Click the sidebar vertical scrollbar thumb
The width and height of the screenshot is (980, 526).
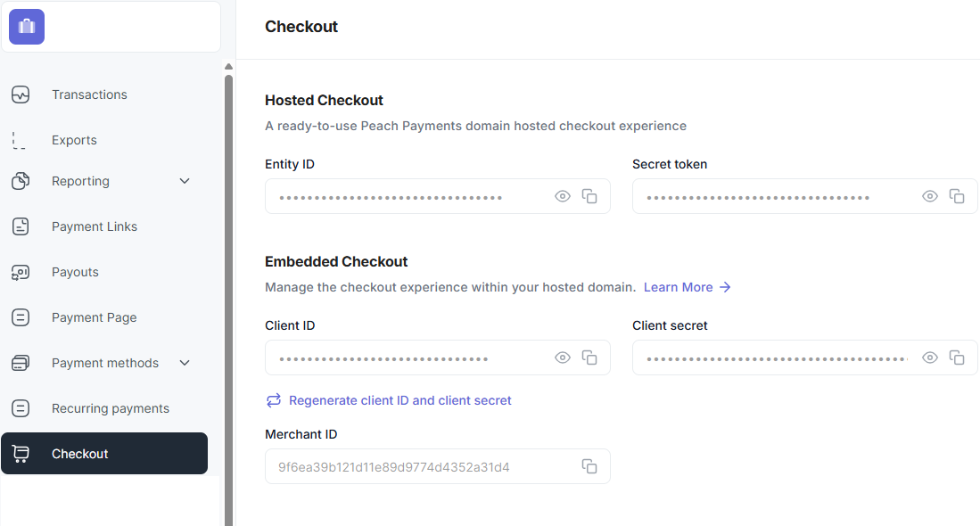(229, 300)
